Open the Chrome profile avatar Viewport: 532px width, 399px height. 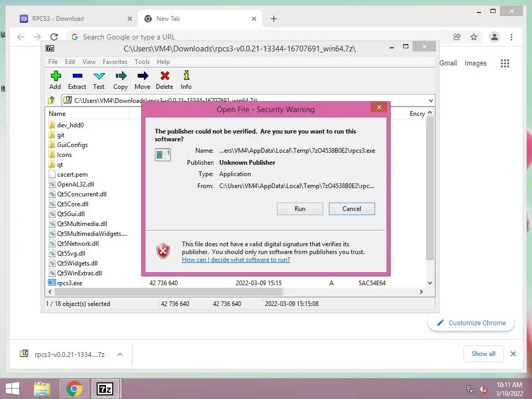click(x=495, y=37)
